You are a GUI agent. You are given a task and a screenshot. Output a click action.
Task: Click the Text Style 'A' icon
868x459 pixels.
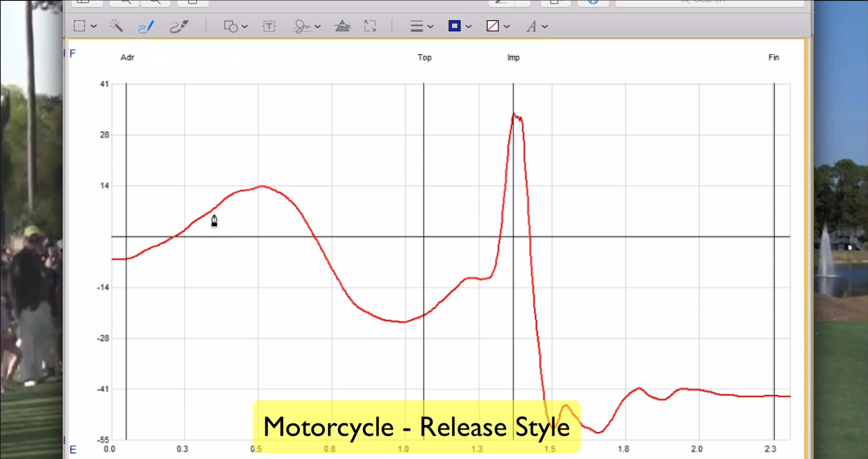click(x=531, y=26)
